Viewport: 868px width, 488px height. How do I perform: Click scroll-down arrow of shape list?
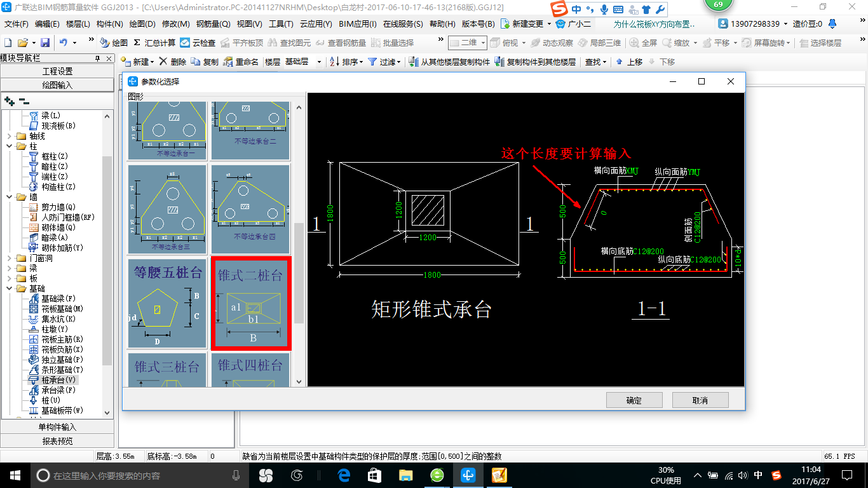(x=299, y=382)
